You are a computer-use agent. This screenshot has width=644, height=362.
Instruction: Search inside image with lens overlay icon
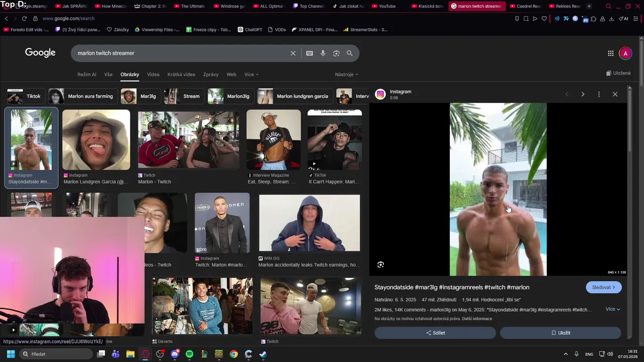point(381,264)
